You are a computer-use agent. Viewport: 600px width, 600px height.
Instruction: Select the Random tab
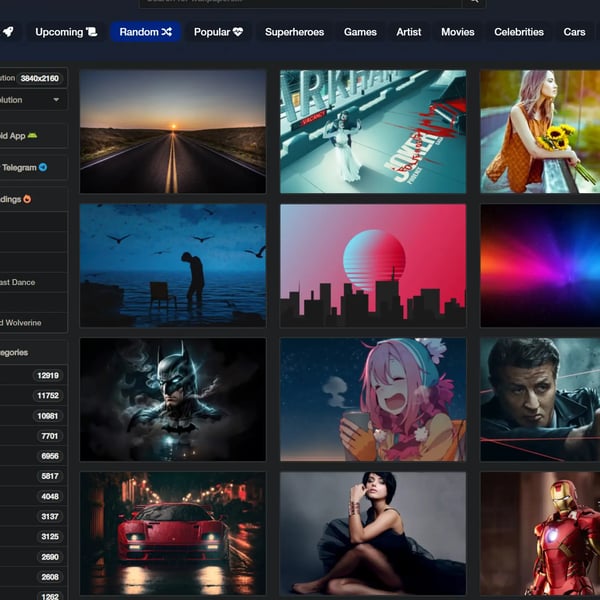[x=145, y=32]
